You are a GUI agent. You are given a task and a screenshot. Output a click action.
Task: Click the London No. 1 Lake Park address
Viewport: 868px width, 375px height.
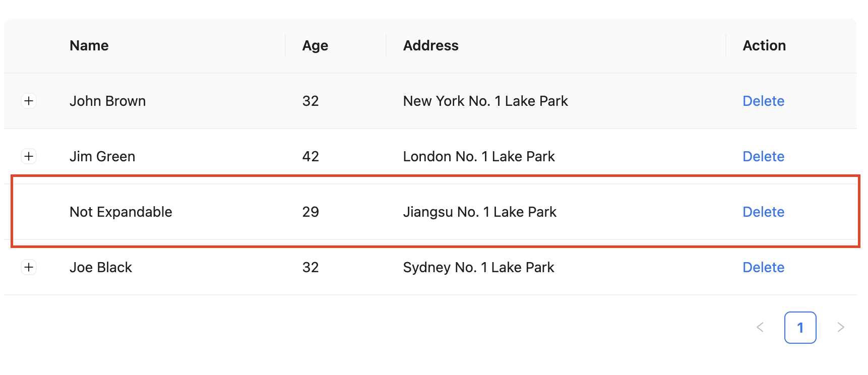coord(479,156)
